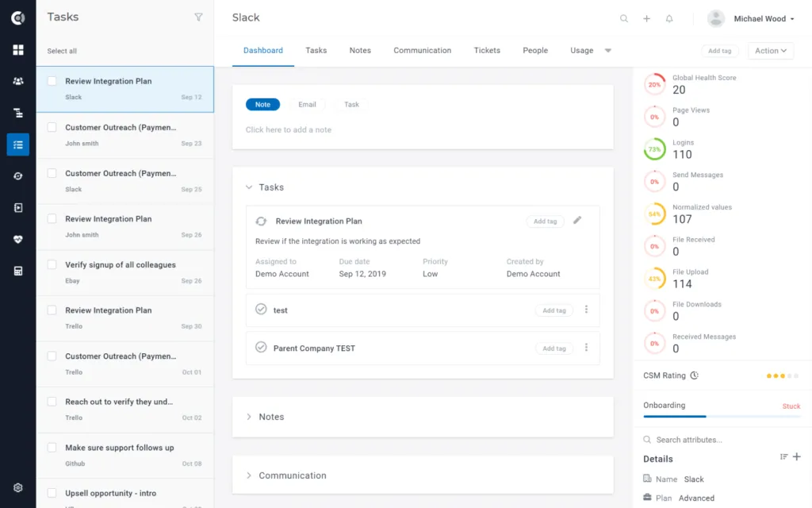
Task: Tick checkbox for Review Integration Plan Sep 12
Action: (x=52, y=81)
